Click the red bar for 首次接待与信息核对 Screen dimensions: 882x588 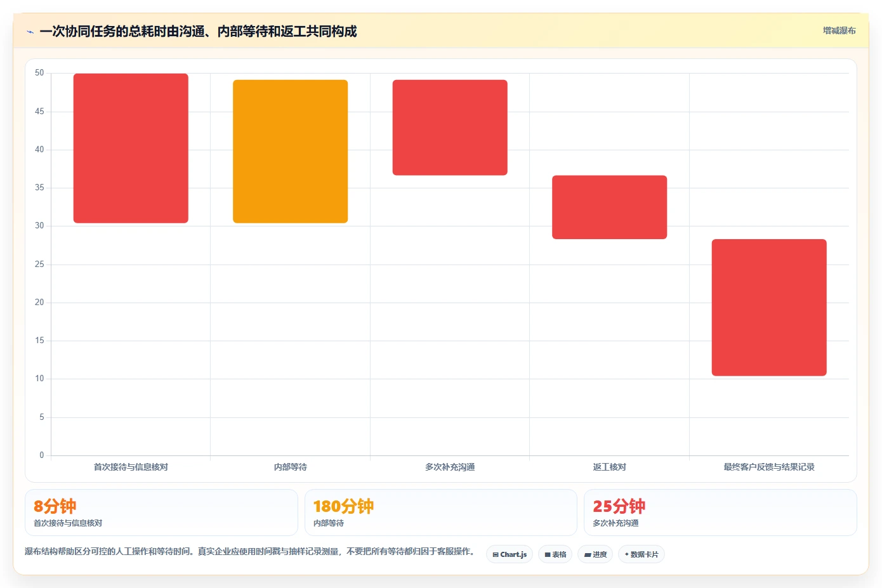click(131, 148)
